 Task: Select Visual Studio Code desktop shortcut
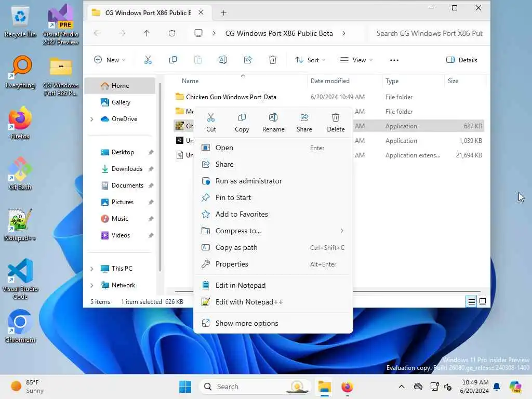click(x=20, y=279)
